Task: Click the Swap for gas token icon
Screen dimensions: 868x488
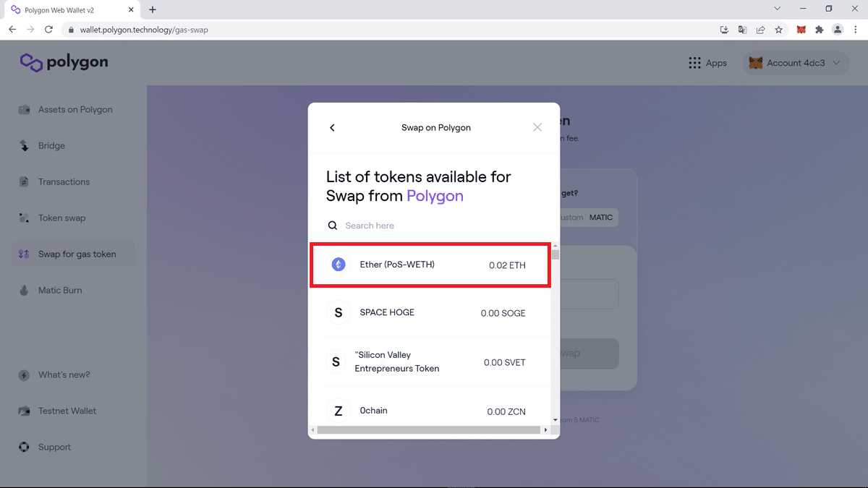Action: click(x=24, y=254)
